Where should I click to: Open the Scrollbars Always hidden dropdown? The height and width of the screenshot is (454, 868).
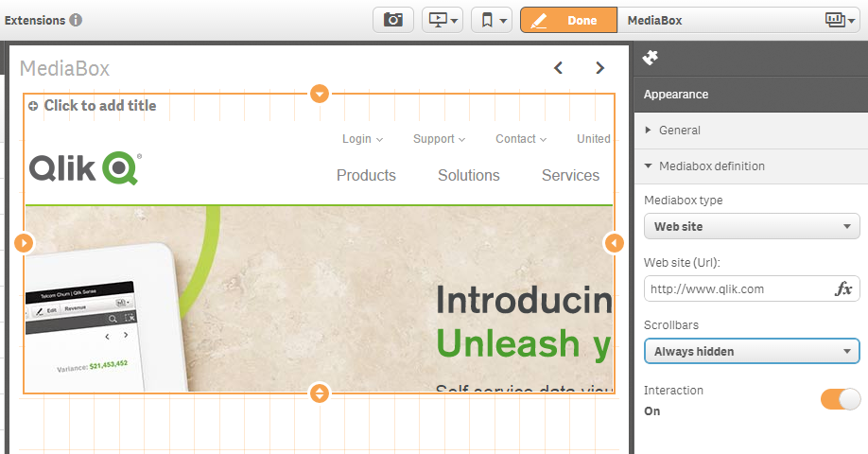pyautogui.click(x=752, y=352)
